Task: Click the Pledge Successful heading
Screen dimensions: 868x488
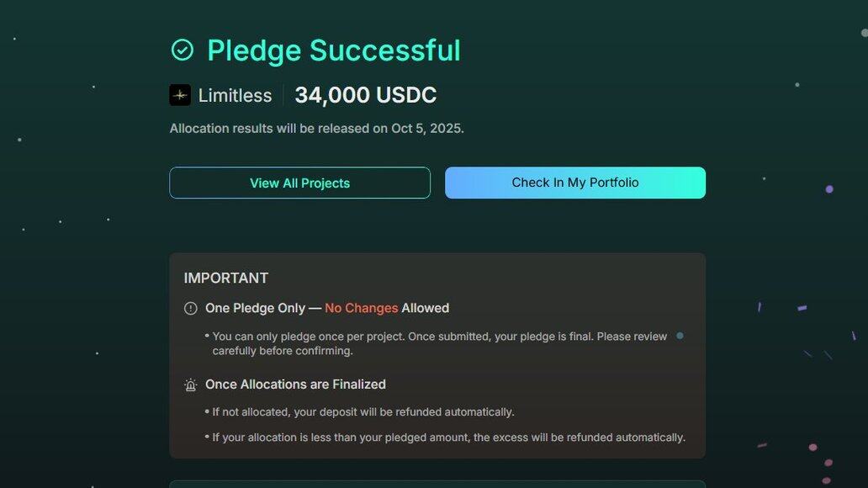Action: 333,50
